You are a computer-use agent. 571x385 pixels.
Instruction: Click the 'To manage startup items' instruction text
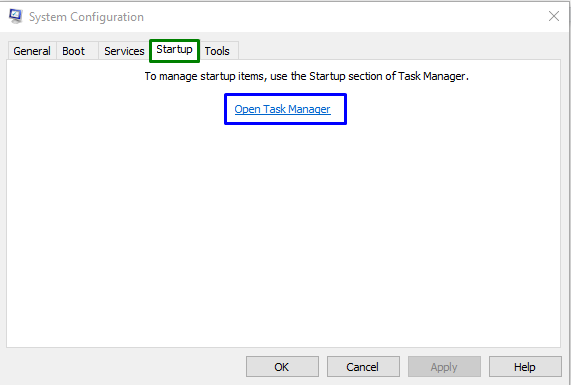pyautogui.click(x=307, y=76)
